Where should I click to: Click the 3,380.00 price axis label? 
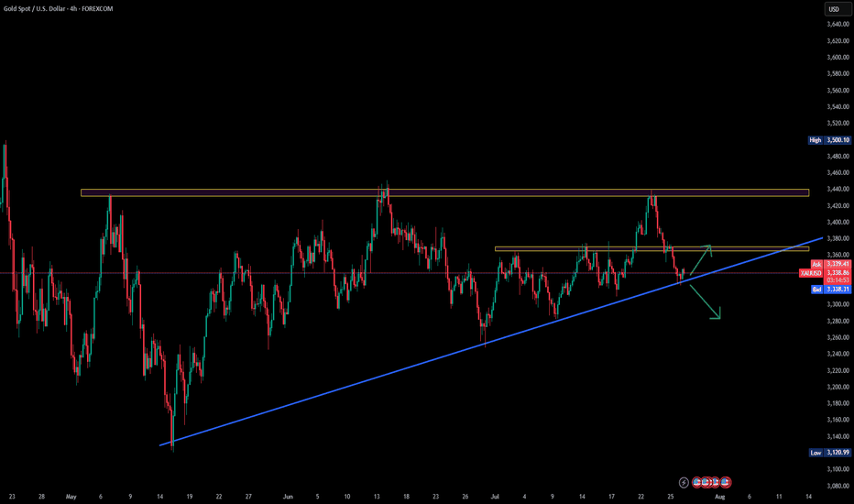pos(838,238)
